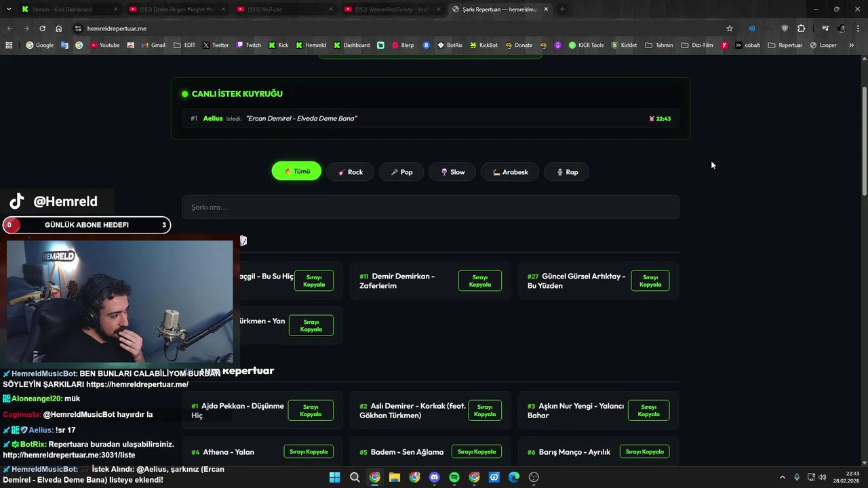868x488 pixels.
Task: Select the Slow genre filter
Action: 452,172
